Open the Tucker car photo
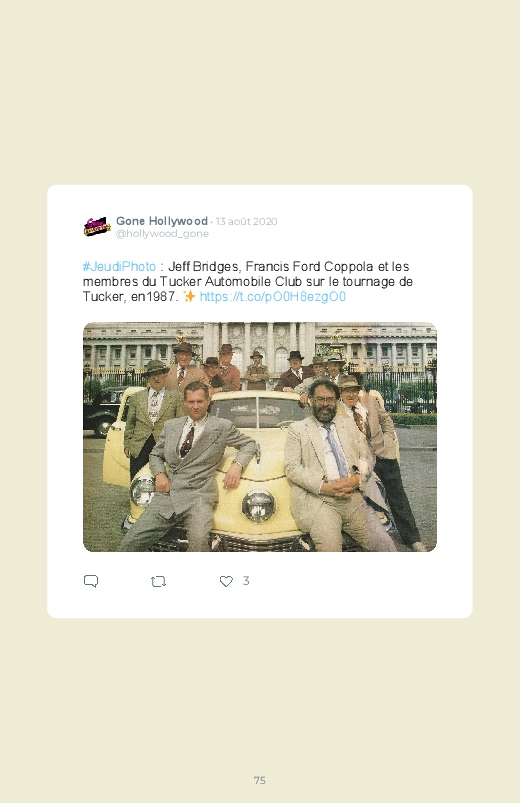Viewport: 520px width, 803px height. (x=260, y=437)
